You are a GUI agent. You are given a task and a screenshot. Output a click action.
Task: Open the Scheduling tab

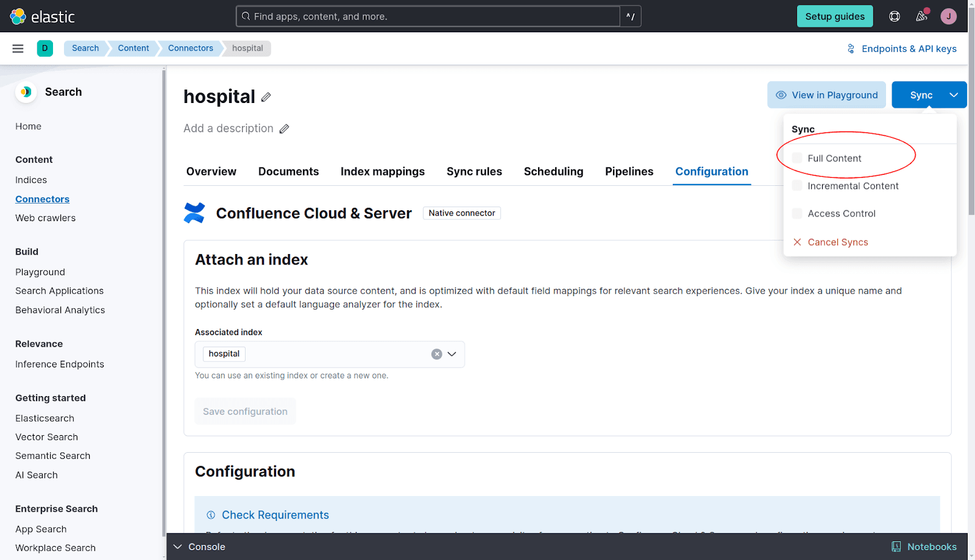[x=553, y=171]
